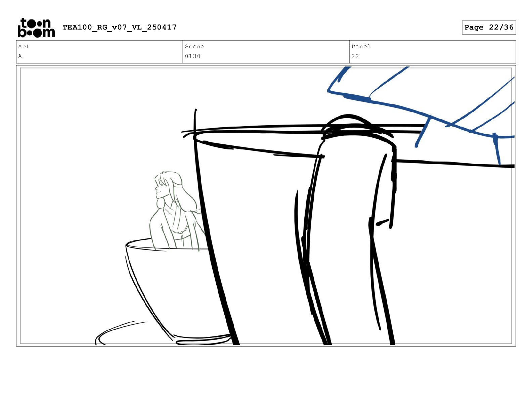Click the Scene value 0130
The width and height of the screenshot is (532, 411).
coord(192,56)
